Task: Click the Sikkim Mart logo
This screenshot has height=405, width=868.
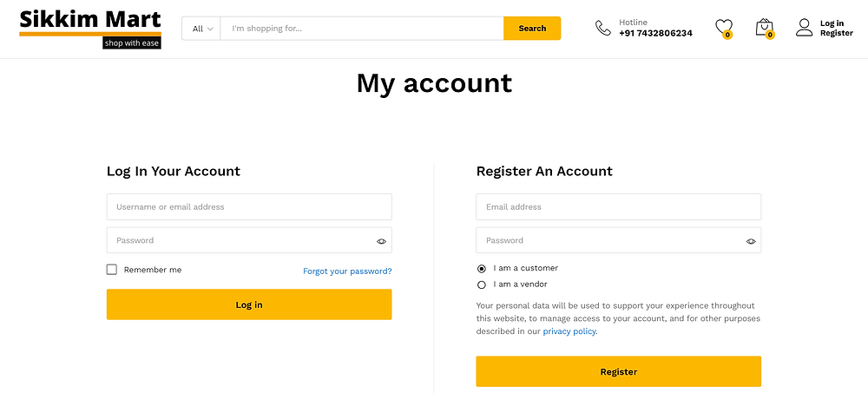Action: pos(90,29)
